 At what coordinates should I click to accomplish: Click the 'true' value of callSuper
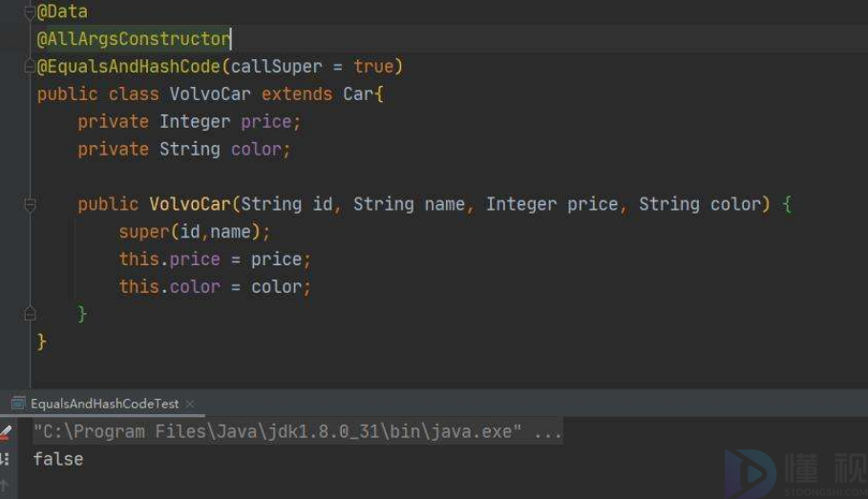pos(373,67)
